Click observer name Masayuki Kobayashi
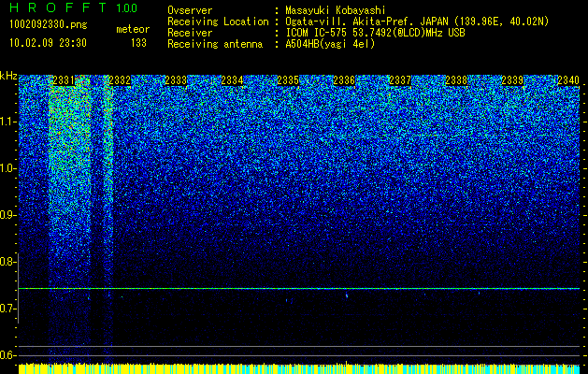Viewport: 588px width, 374px height. [336, 10]
